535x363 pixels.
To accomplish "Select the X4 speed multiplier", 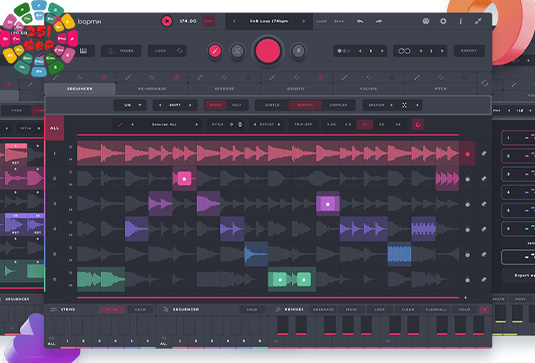I will click(x=398, y=125).
